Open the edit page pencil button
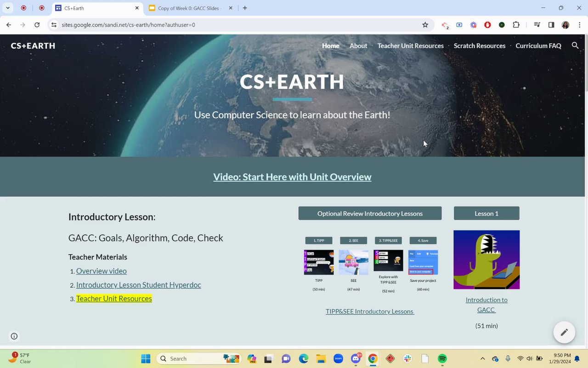 (x=564, y=332)
